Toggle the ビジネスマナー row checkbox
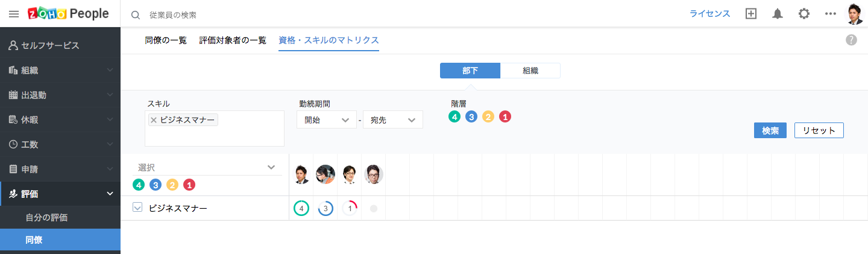Image resolution: width=868 pixels, height=254 pixels. coord(137,208)
